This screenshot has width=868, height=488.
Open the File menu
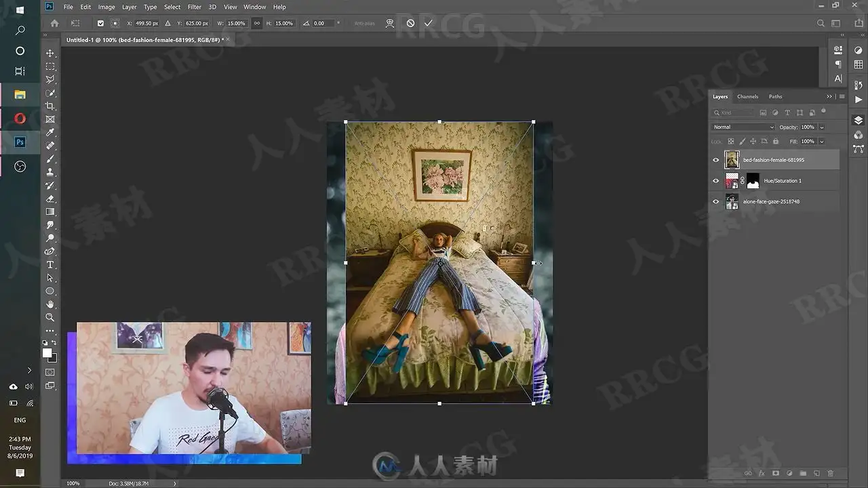point(68,7)
